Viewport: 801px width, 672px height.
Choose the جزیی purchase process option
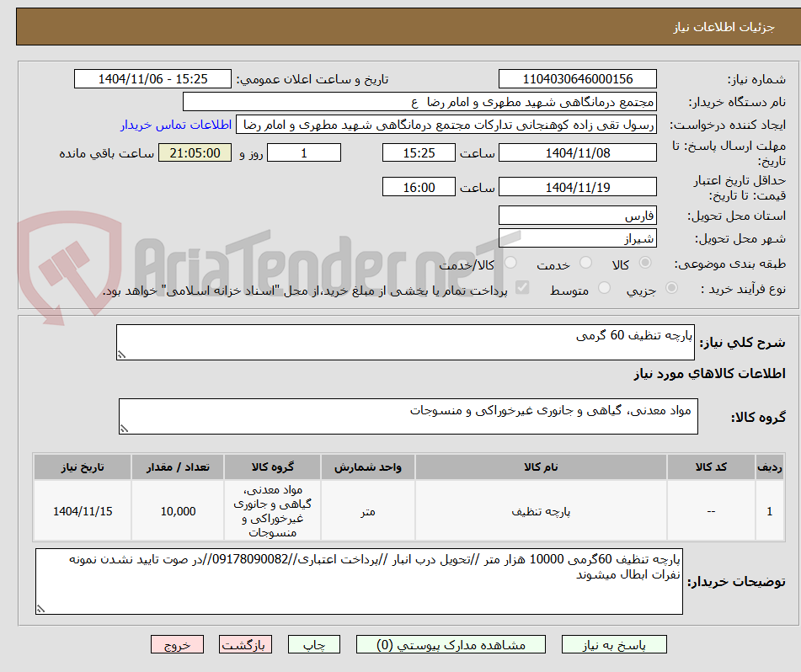pyautogui.click(x=672, y=288)
